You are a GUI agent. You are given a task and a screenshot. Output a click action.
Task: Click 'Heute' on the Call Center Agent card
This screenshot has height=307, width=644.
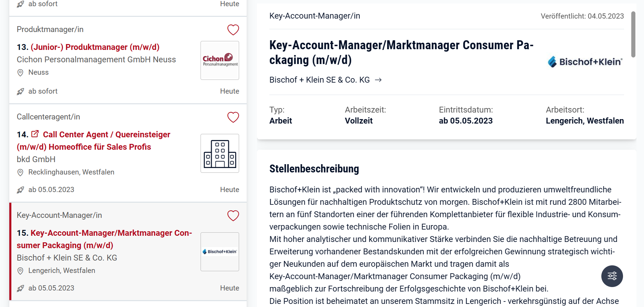pos(229,190)
